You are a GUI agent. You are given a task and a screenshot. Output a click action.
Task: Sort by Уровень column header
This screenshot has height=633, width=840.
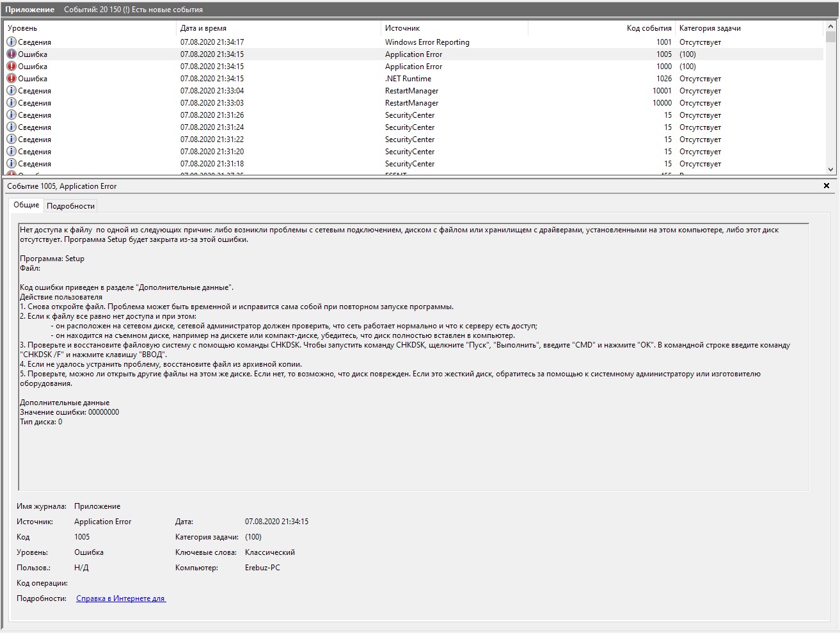(x=90, y=28)
